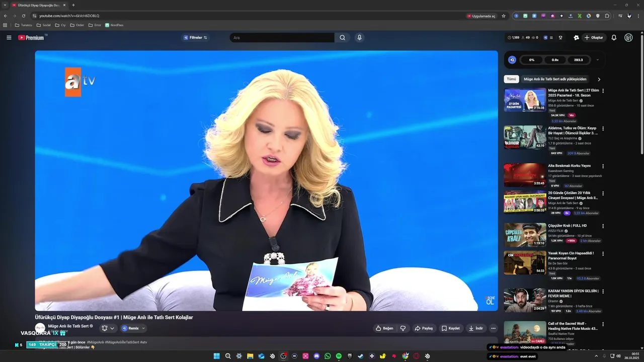Click 'Uygulamada aç' open-in-app button
Screen dimensions: 644x362
[x=481, y=16]
